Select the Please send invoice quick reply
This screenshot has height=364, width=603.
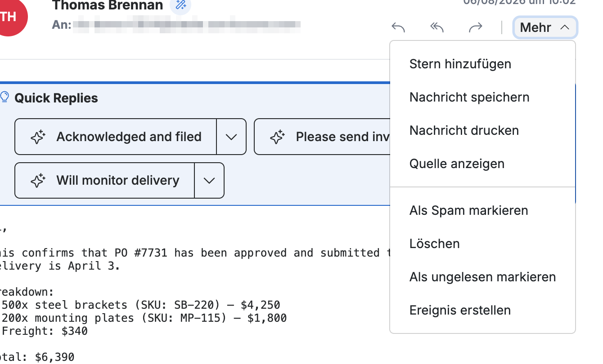pyautogui.click(x=322, y=137)
